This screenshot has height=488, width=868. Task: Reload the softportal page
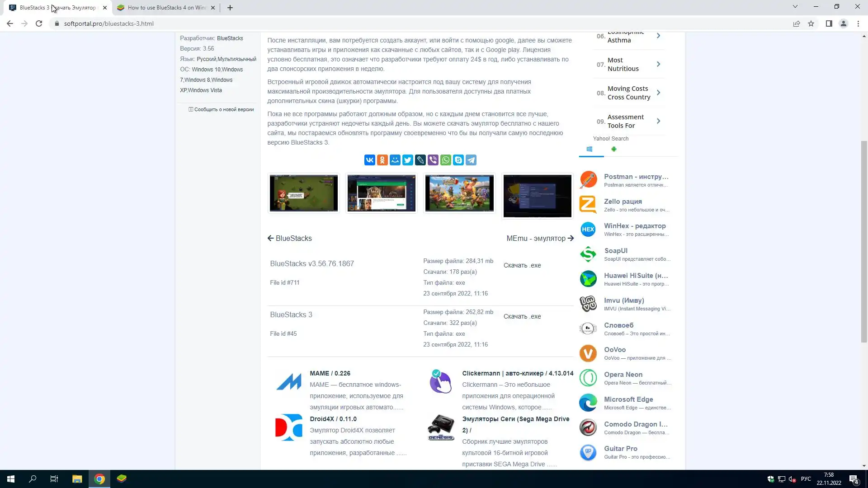(39, 23)
